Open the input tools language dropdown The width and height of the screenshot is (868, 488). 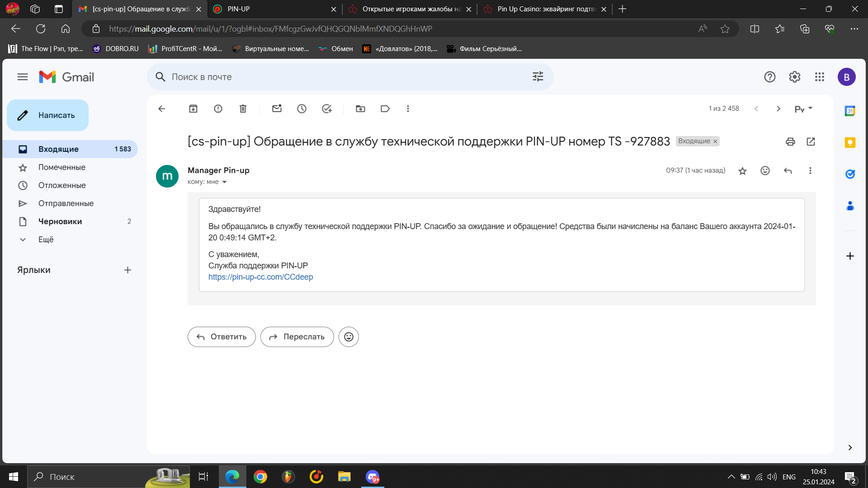point(804,109)
